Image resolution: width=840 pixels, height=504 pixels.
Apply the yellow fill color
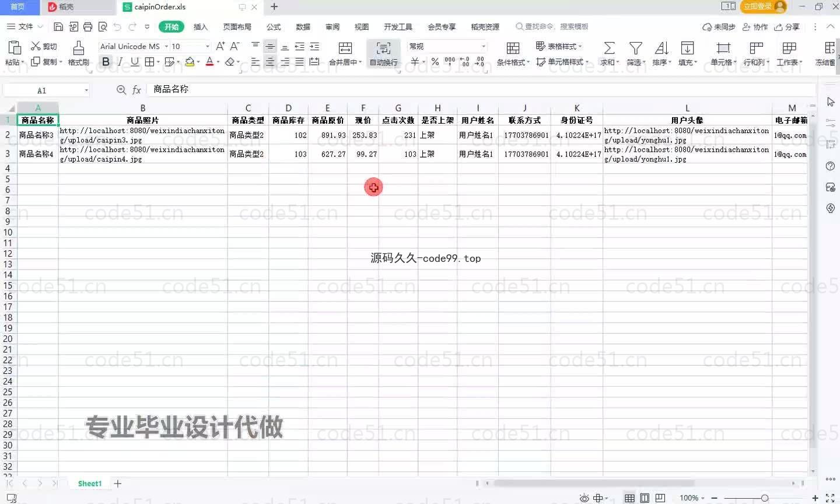190,62
